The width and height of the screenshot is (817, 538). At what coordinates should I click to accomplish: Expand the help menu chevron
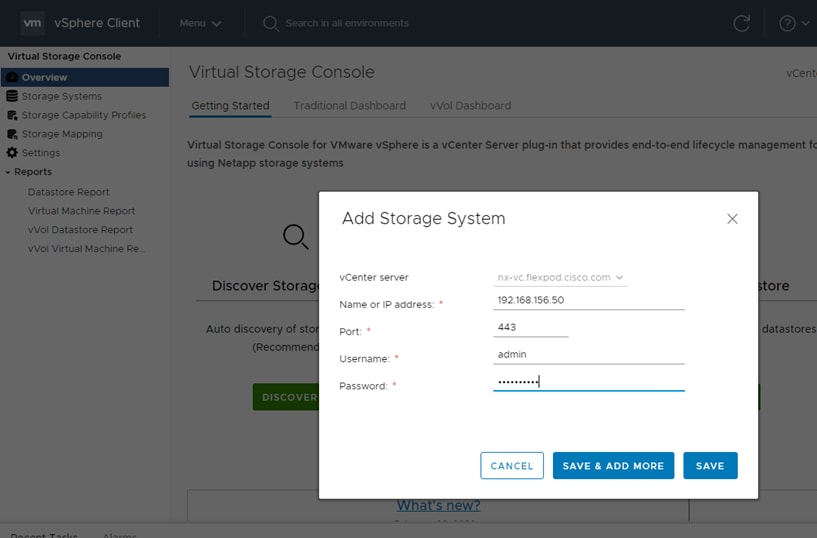[x=806, y=23]
